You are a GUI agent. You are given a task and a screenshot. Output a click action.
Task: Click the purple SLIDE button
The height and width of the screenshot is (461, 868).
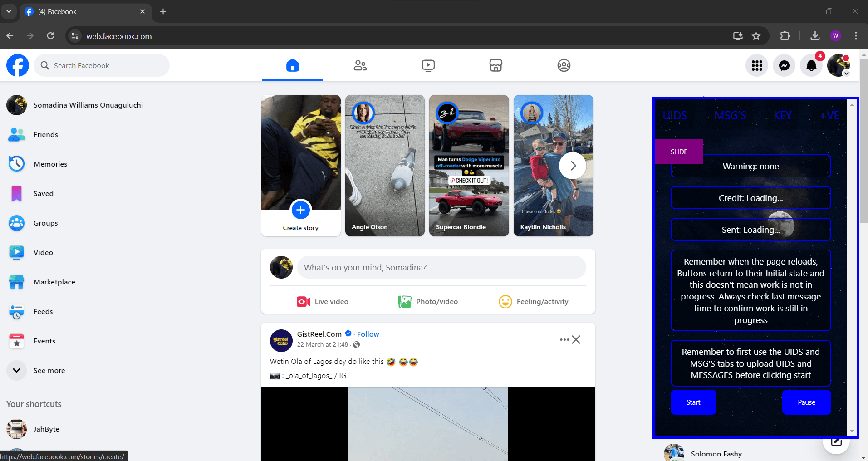(679, 152)
